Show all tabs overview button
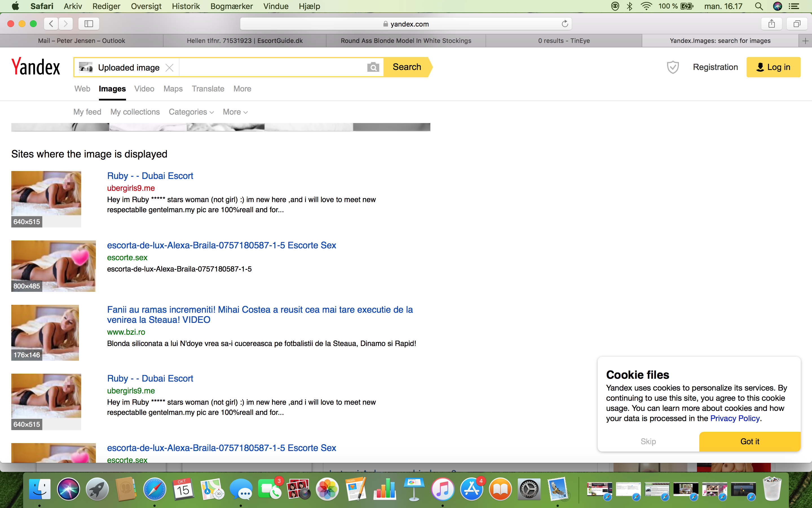This screenshot has width=812, height=508. tap(797, 23)
